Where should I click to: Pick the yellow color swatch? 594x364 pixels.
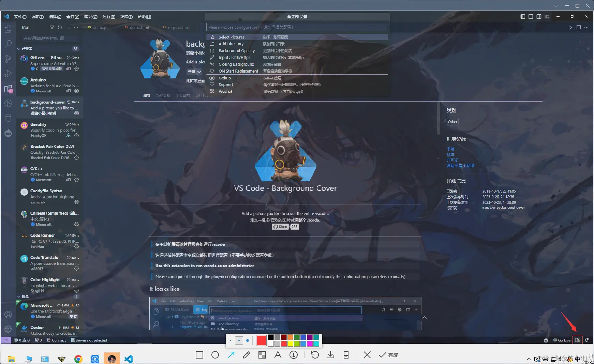coord(290,344)
